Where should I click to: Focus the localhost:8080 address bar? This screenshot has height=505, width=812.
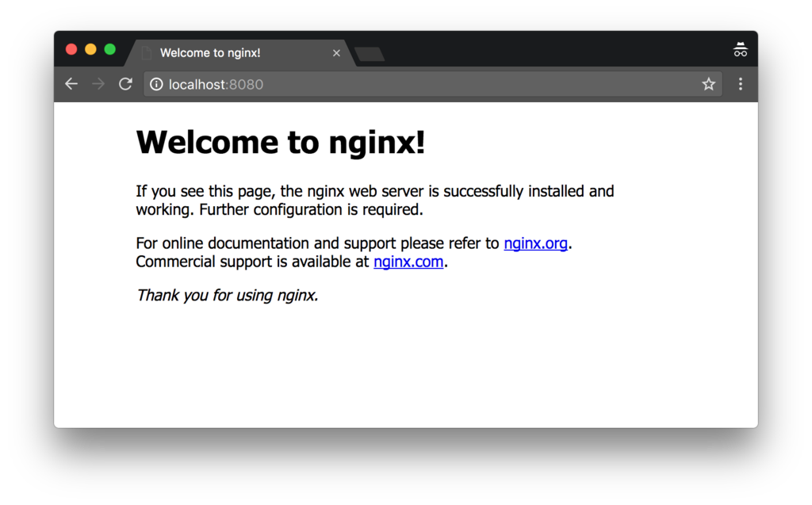[432, 84]
